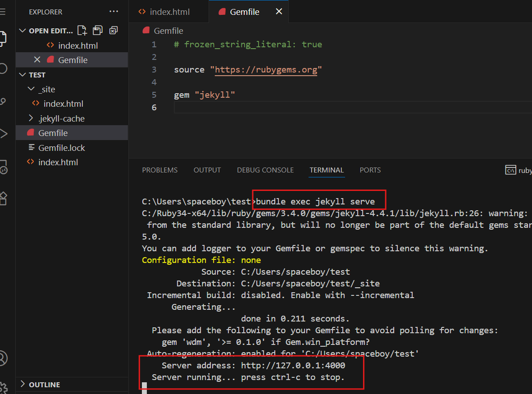Click the EXPLORER sidebar title
532x394 pixels.
(45, 12)
